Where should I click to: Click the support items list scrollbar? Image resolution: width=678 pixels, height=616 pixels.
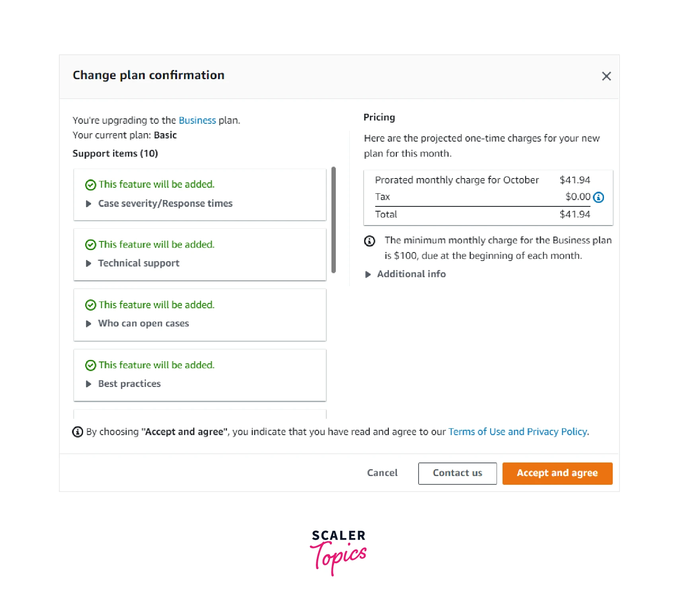[x=333, y=220]
